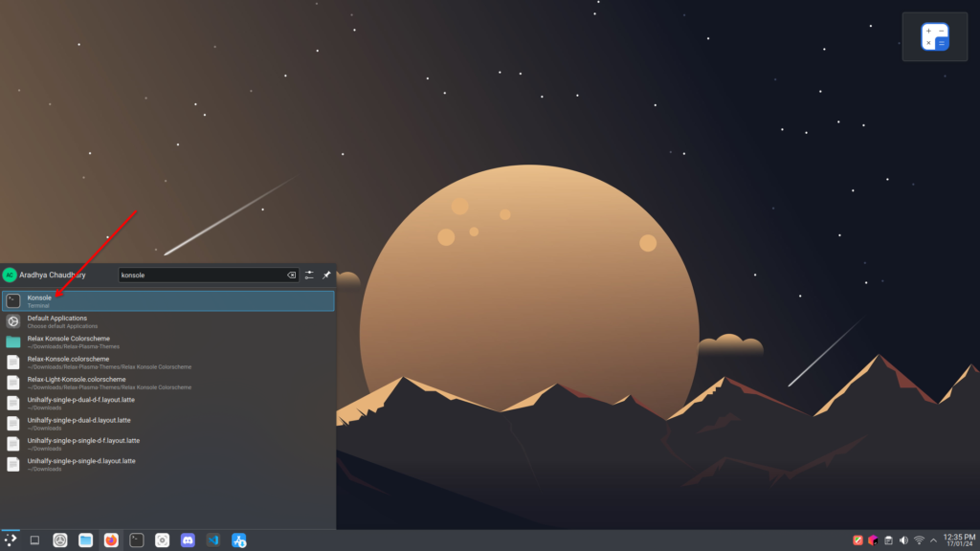The image size is (980, 551).
Task: Click the red shield tray icon
Action: click(858, 540)
